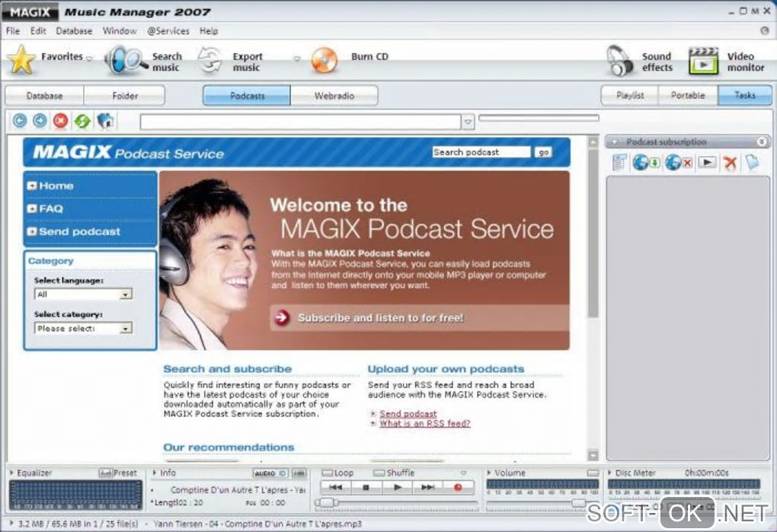Collapse the Podcast subscription panel arrow
Image resolution: width=777 pixels, height=532 pixels.
pos(615,142)
